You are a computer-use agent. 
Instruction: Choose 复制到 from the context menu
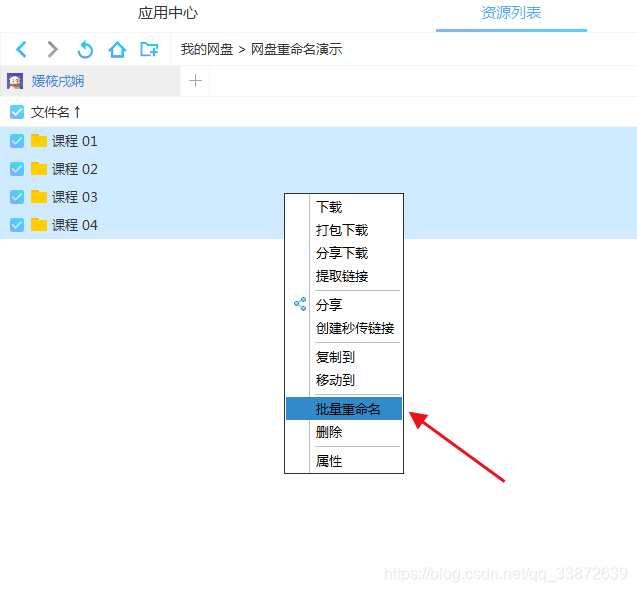click(344, 357)
